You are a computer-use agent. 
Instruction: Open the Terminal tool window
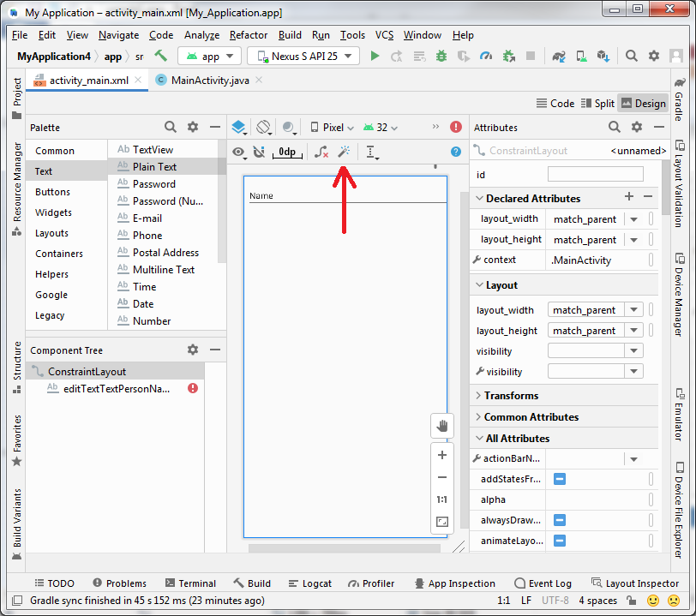190,583
